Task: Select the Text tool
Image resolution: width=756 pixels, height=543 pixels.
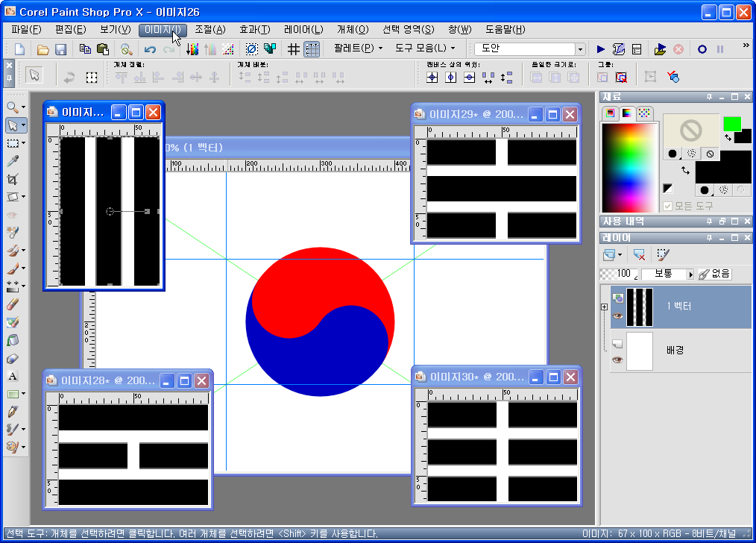Action: point(11,377)
